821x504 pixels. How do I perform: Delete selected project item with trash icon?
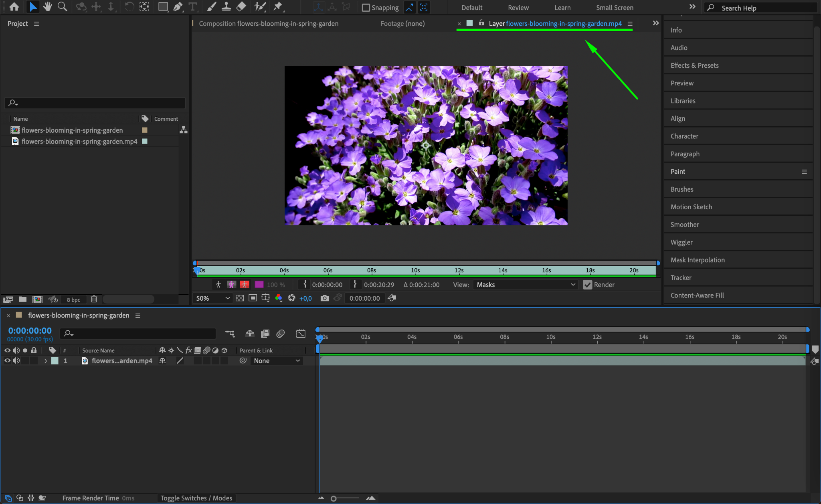94,299
